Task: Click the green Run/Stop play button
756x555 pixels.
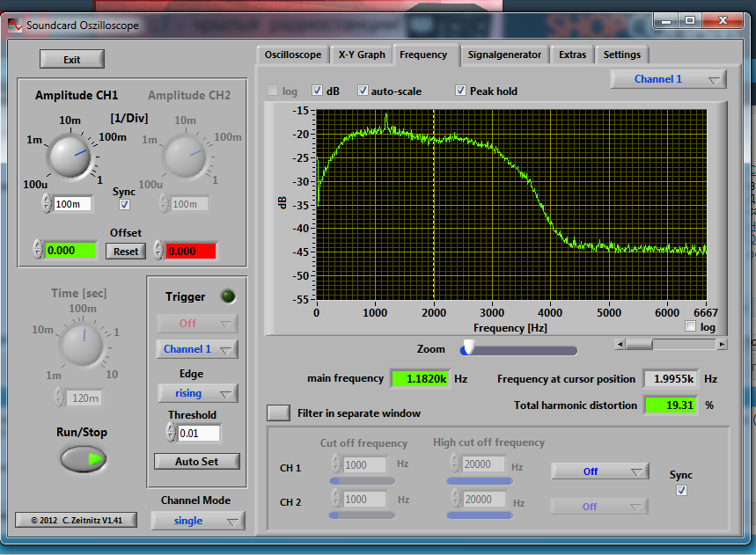Action: coord(83,459)
